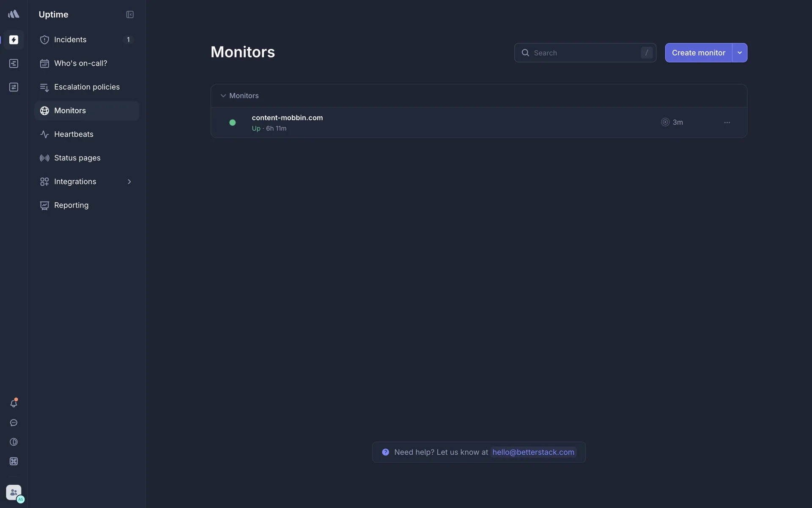This screenshot has width=812, height=508.
Task: Expand the Integrations submenu
Action: coord(129,182)
